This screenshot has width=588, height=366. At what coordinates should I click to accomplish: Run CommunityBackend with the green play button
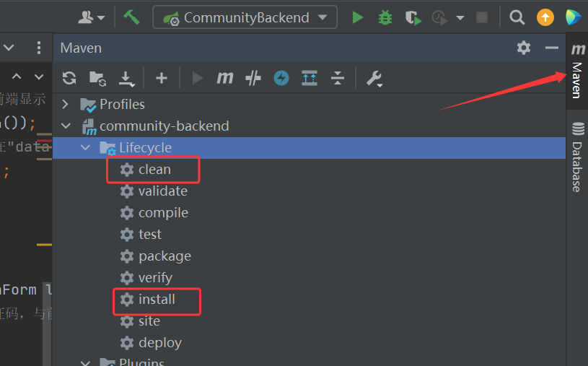coord(358,17)
